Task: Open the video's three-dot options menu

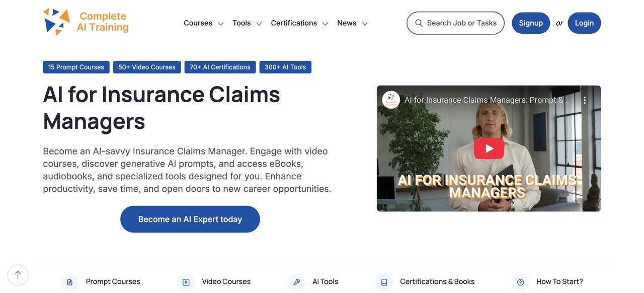Action: pos(585,100)
